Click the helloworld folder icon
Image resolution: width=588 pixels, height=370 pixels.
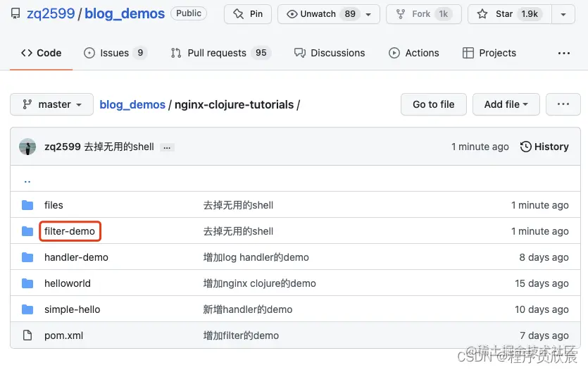point(27,283)
